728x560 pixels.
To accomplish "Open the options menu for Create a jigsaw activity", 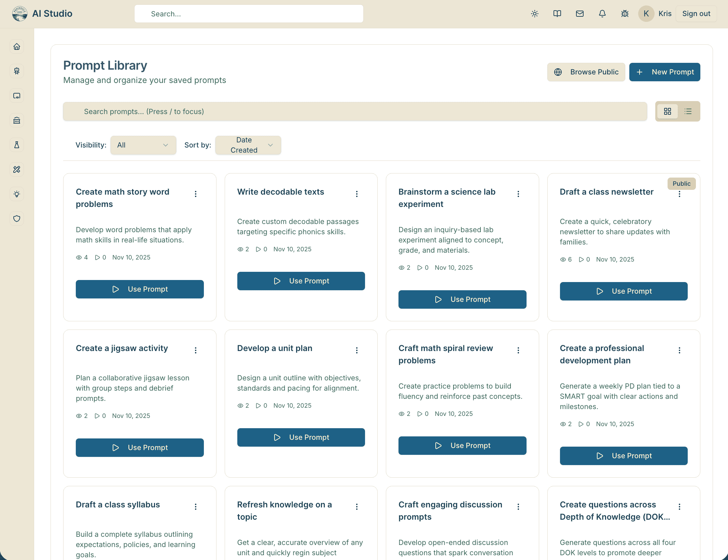I will pyautogui.click(x=196, y=350).
